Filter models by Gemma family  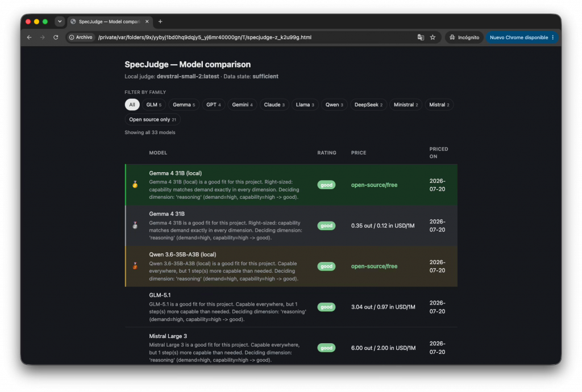coord(184,105)
